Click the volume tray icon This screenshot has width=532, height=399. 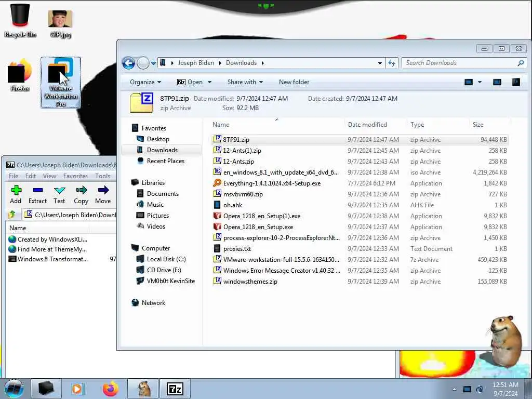480,389
